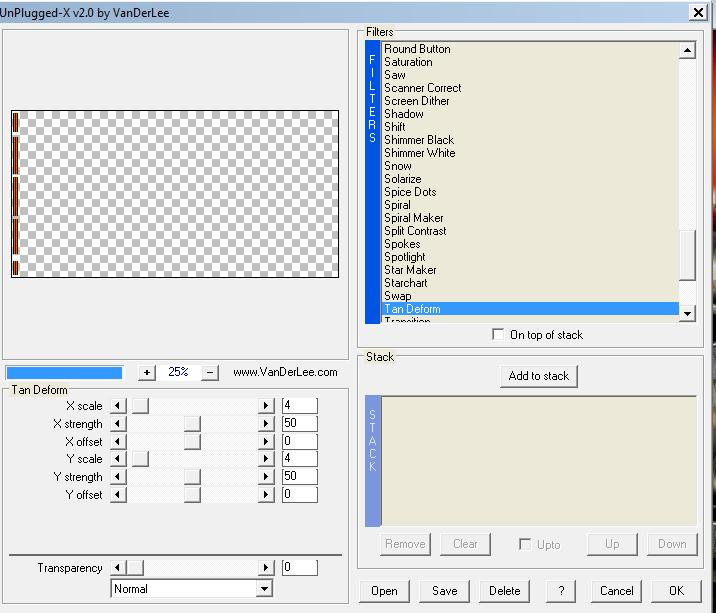Select Saturation filter in list
Viewport: 716px width, 613px height.
point(408,62)
